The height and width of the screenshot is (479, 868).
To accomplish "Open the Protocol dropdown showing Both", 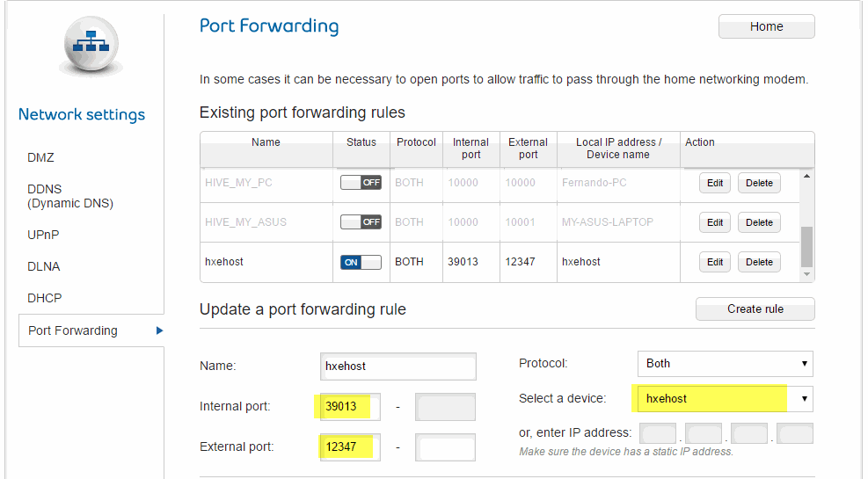I will [x=726, y=363].
